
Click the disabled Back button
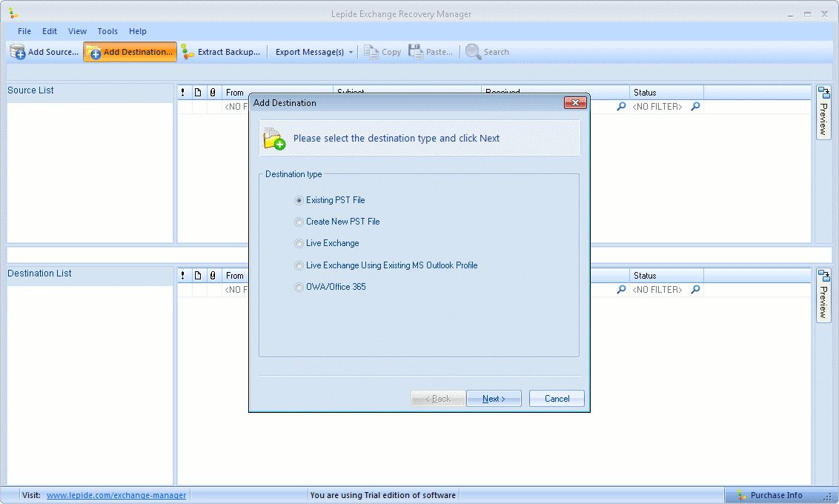point(438,399)
